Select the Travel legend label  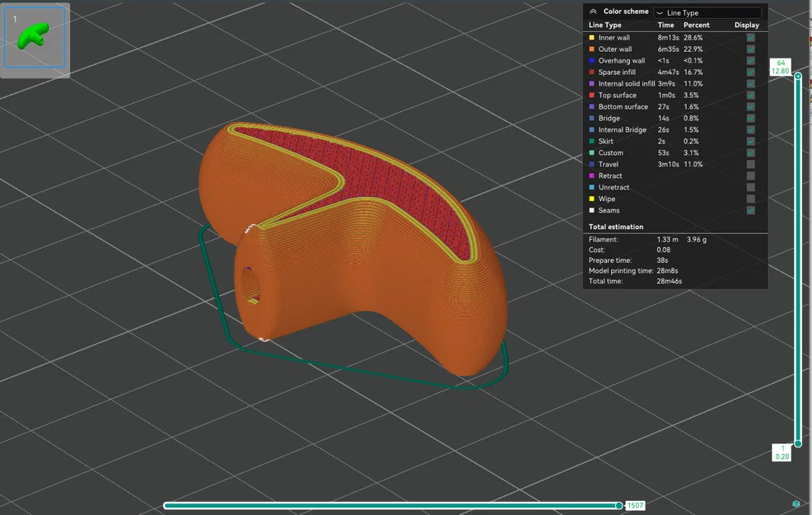609,164
